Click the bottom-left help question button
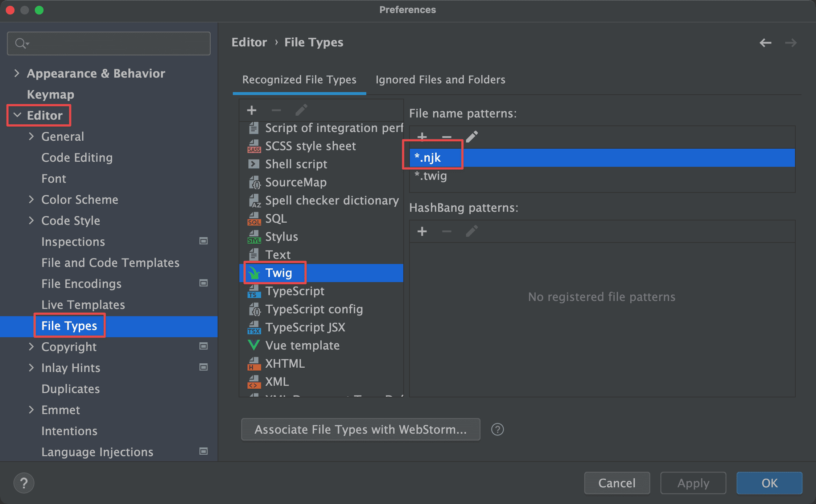Image resolution: width=816 pixels, height=504 pixels. [24, 483]
